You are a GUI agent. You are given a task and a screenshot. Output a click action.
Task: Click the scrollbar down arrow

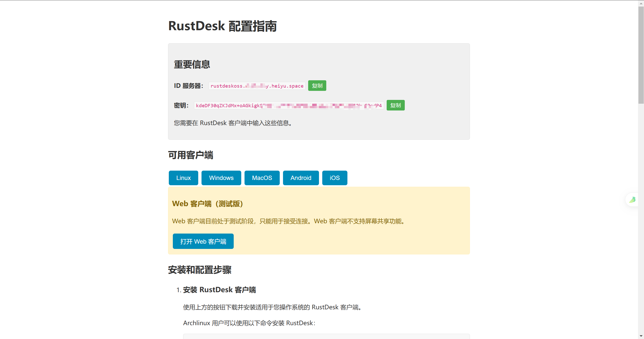[641, 336]
